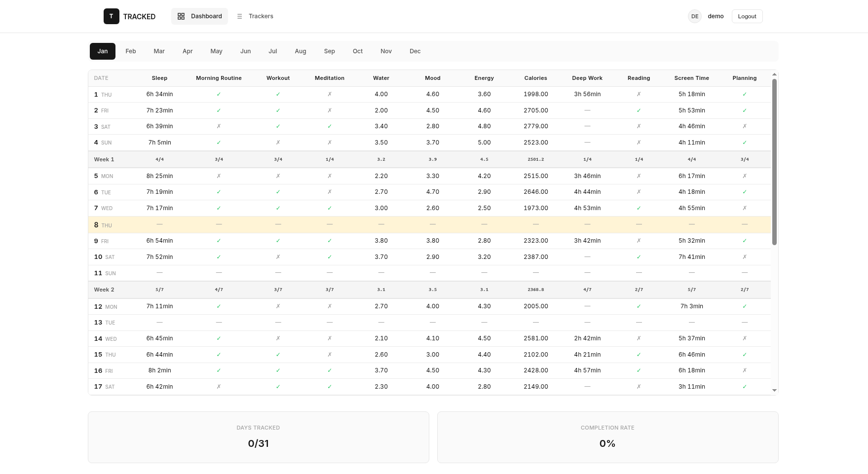868x474 pixels.
Task: Toggle Meditation cross mark for day 2
Action: tap(330, 110)
